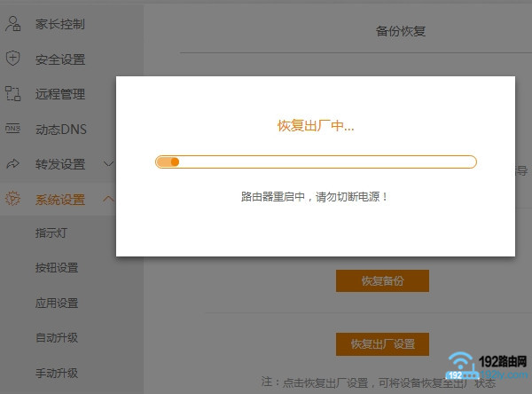The height and width of the screenshot is (394, 532).
Task: Click the remote management icon
Action: [12, 94]
